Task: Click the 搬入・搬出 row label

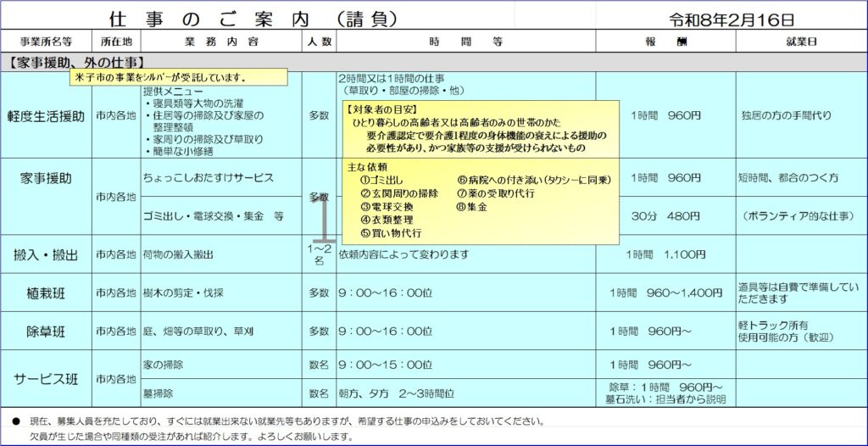Action: tap(46, 254)
